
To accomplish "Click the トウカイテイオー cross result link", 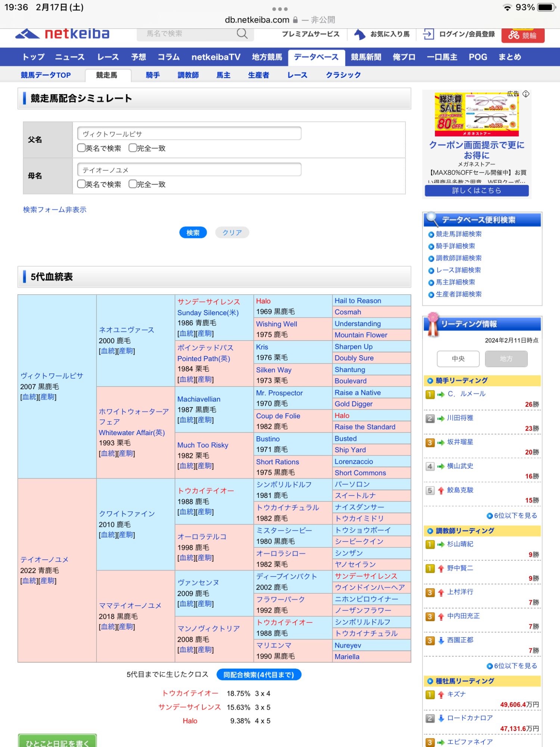I will pos(190,693).
